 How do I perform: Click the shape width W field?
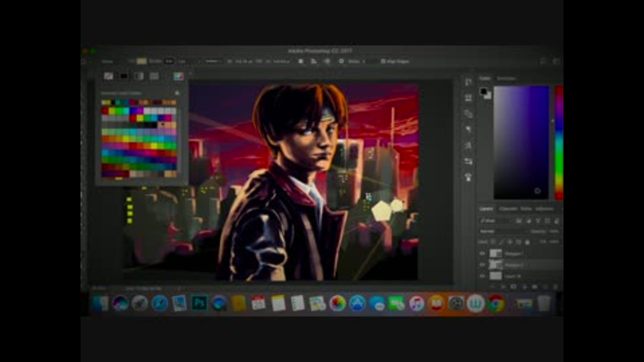[244, 61]
